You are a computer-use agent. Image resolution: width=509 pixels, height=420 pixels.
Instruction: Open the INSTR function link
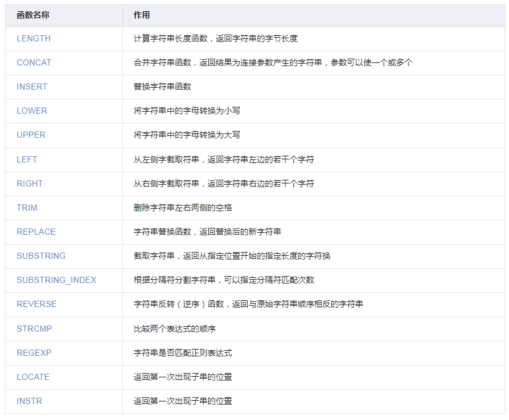28,401
